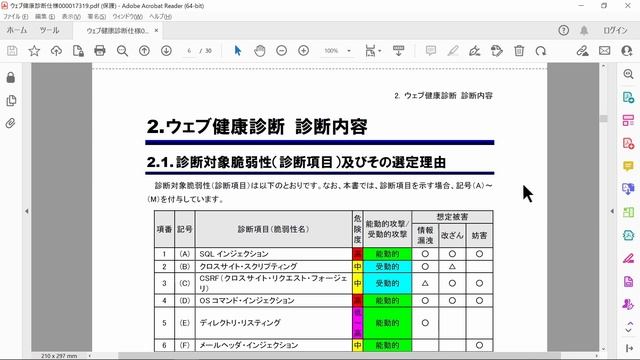This screenshot has width=640, height=360.
Task: Add a comment note icon
Action: 431,51
